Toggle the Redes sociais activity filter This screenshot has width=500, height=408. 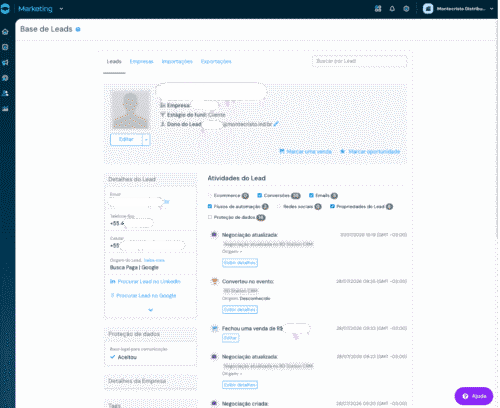(279, 206)
